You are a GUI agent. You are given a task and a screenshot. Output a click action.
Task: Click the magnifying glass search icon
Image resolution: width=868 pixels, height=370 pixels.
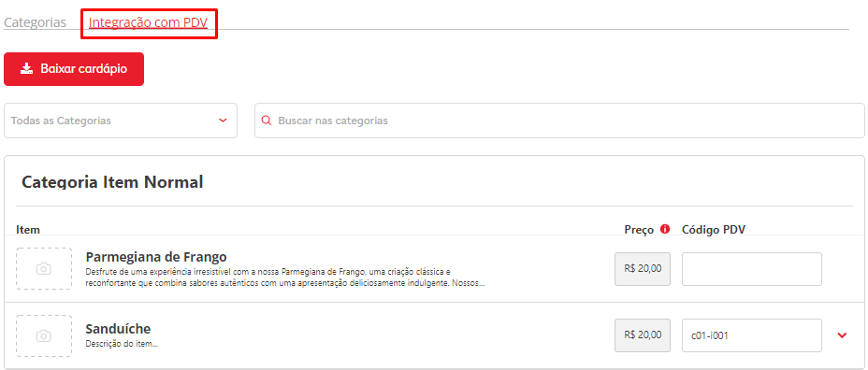267,120
